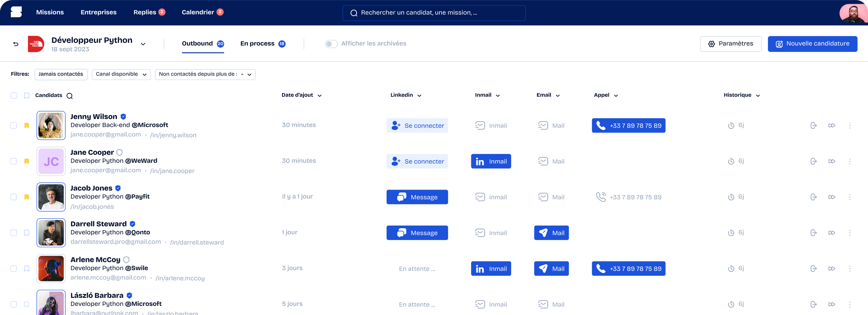Open Appel column dropdown
This screenshot has width=868, height=315.
point(606,95)
